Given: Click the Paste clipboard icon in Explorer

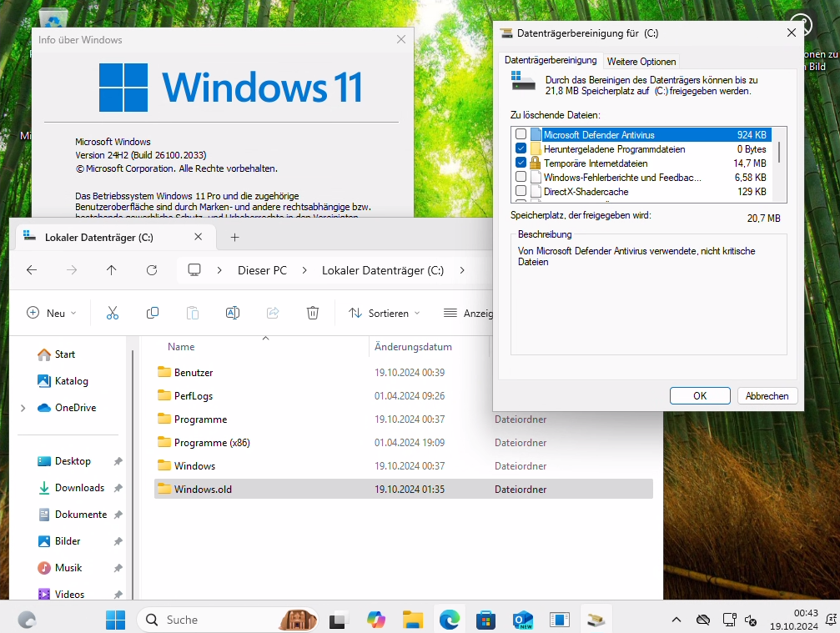Looking at the screenshot, I should tap(193, 313).
